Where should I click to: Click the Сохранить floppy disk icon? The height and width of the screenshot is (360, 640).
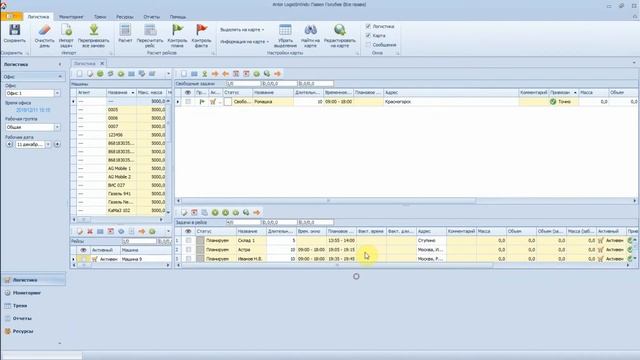(15, 30)
